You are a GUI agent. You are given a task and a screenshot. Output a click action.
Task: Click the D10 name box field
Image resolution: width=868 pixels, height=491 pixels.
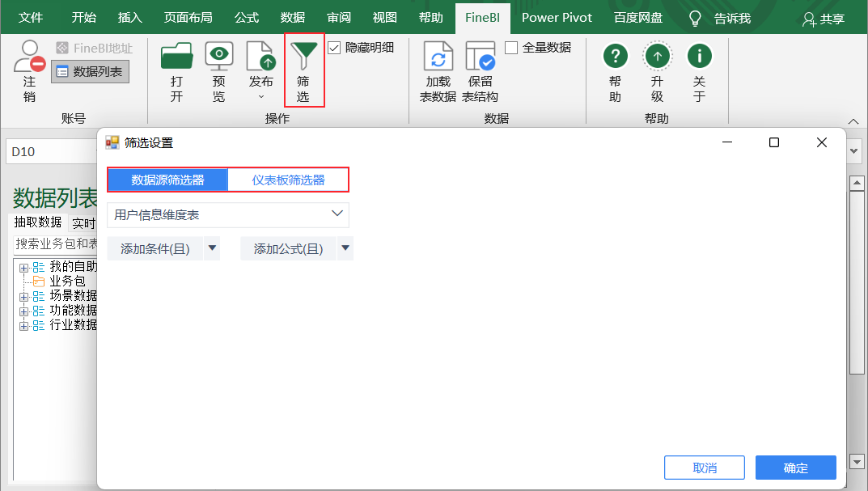tap(53, 152)
